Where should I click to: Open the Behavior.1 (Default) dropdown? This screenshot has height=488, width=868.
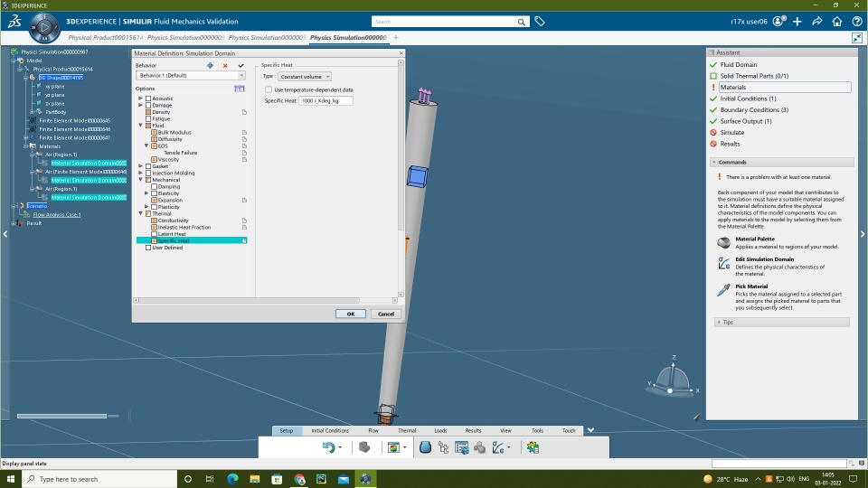(x=190, y=76)
